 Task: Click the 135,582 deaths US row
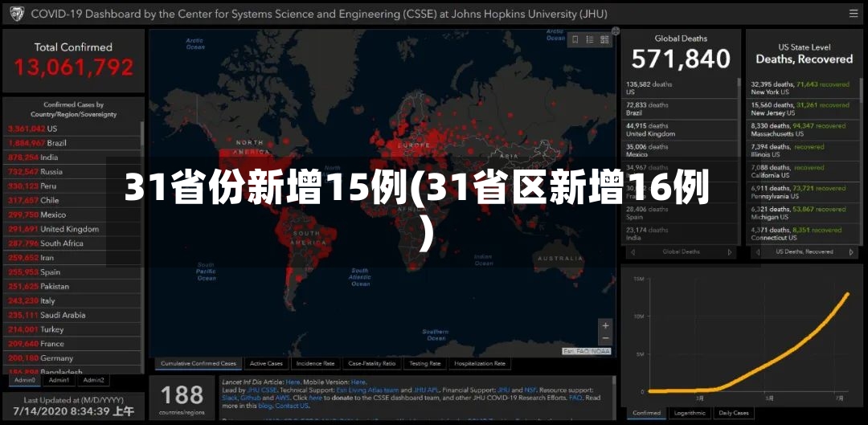[680, 88]
